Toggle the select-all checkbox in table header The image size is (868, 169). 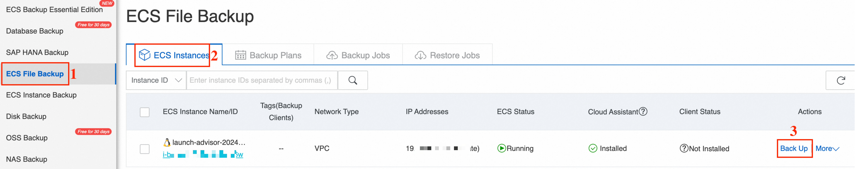click(145, 112)
